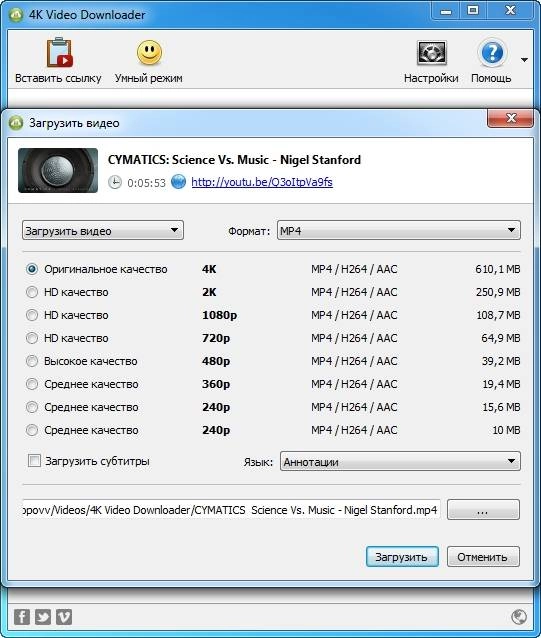
Task: Open the Язык Аннотации dropdown
Action: 400,461
